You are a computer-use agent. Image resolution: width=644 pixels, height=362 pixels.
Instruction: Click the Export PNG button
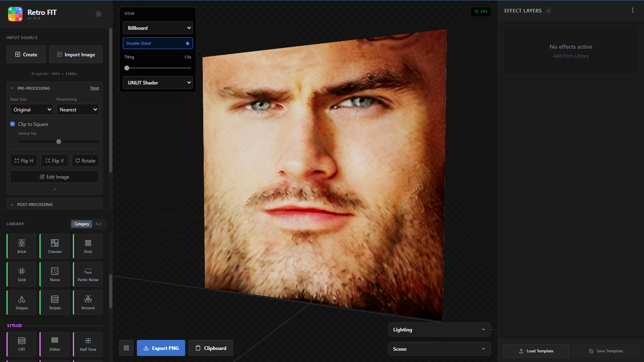tap(161, 348)
